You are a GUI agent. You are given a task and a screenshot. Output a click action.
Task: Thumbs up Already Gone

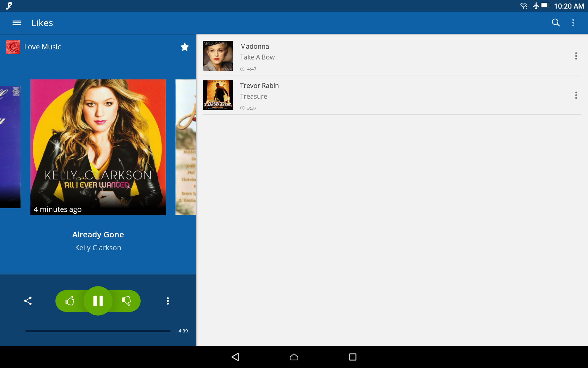pos(70,301)
